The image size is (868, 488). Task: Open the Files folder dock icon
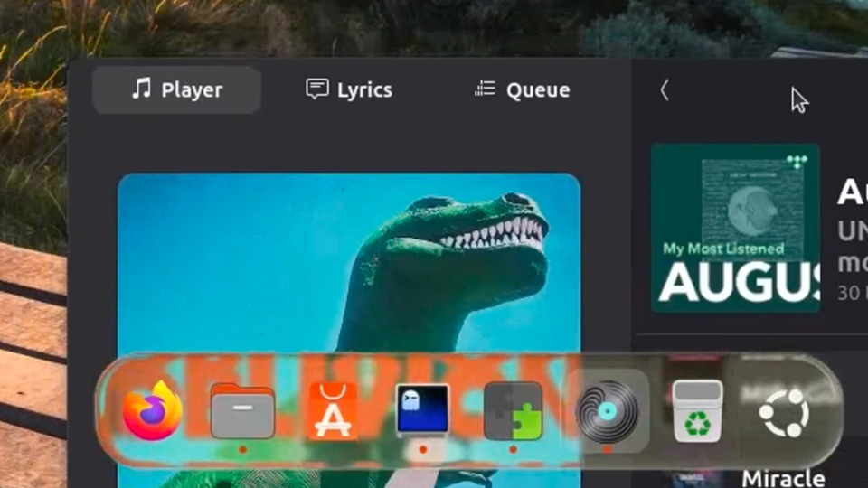click(242, 411)
